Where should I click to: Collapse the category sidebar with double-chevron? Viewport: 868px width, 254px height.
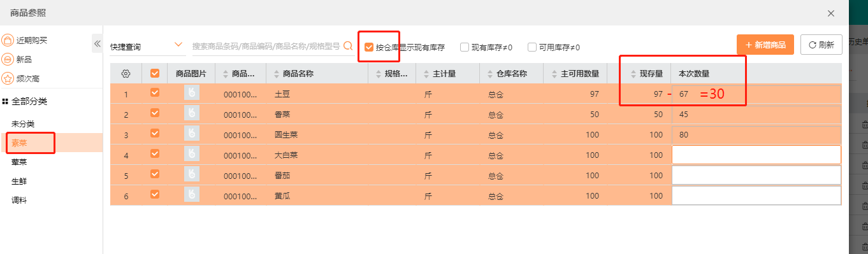point(98,43)
